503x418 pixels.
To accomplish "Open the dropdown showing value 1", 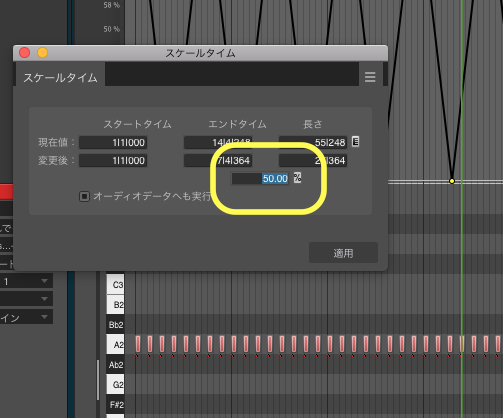I will pyautogui.click(x=26, y=281).
